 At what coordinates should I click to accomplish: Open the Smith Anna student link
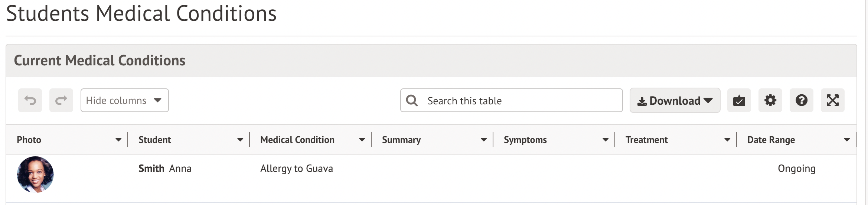(x=165, y=169)
